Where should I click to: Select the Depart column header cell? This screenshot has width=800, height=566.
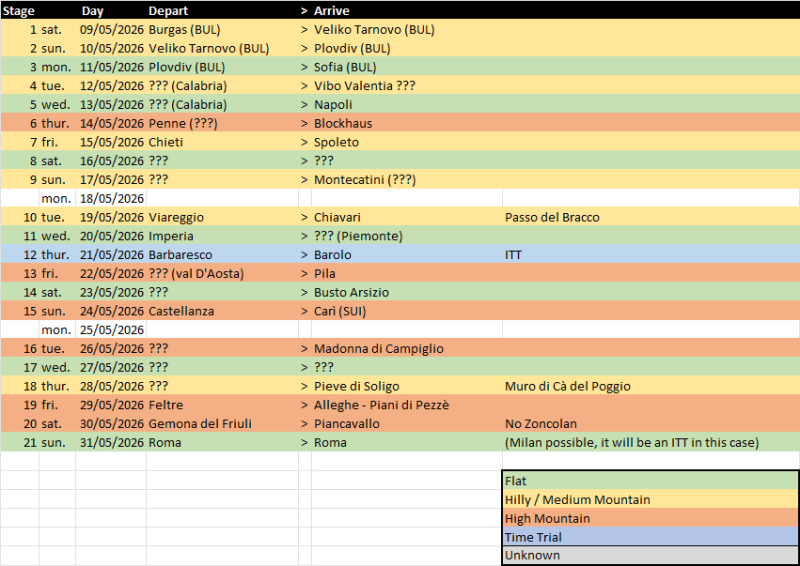tap(167, 11)
